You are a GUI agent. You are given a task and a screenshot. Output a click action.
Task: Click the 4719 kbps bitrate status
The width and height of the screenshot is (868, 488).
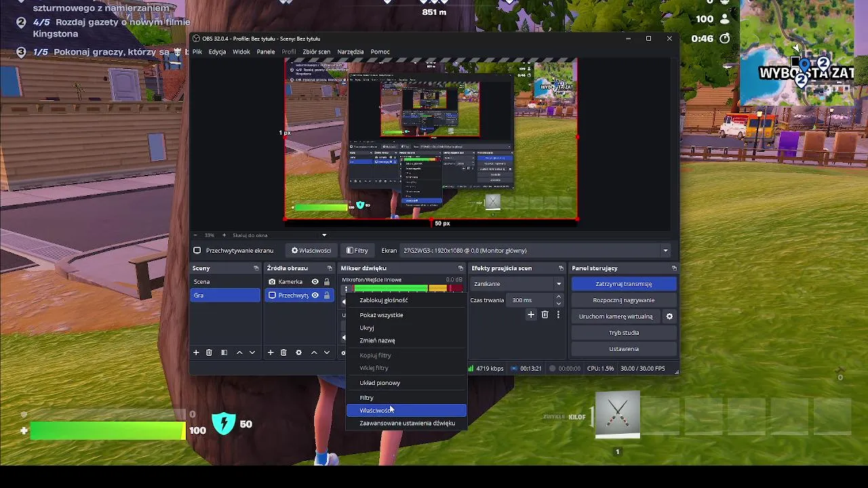coord(486,369)
